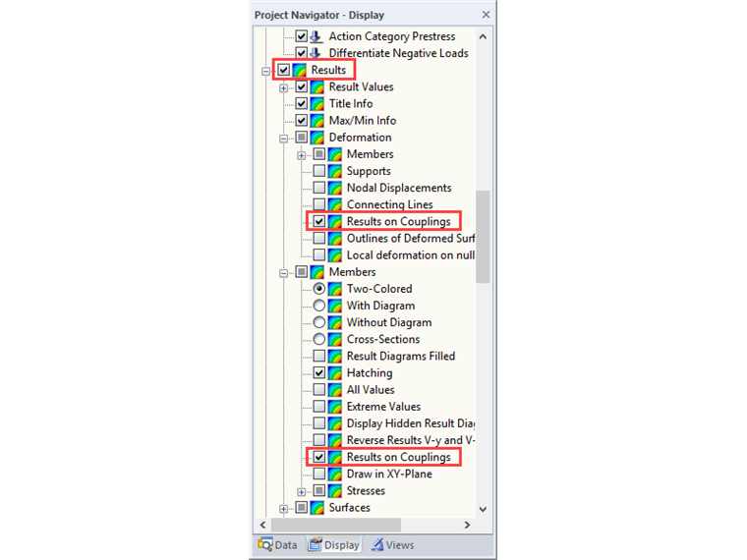The image size is (747, 560).
Task: Click the rainbow icon beside Cross-Sections
Action: 335,339
